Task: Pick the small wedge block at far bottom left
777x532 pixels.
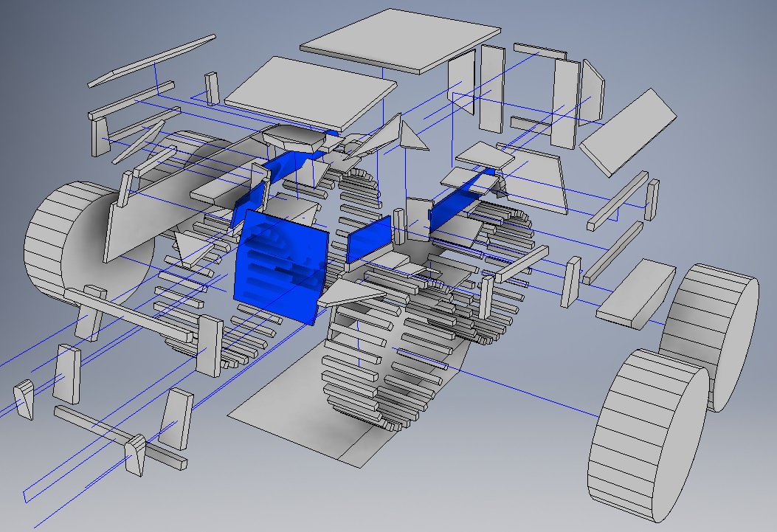Action: tap(24, 399)
